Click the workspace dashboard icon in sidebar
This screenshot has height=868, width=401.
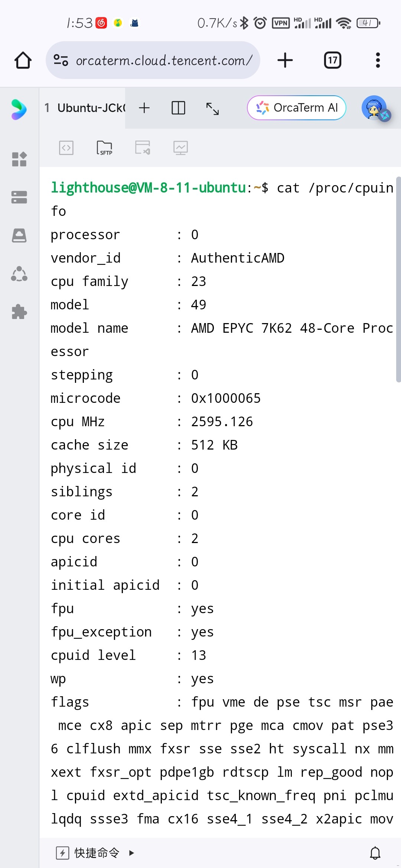pyautogui.click(x=19, y=160)
